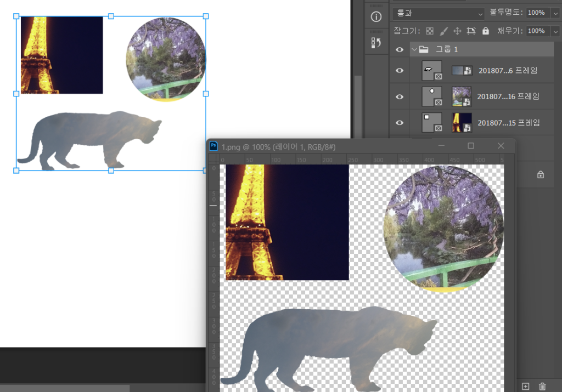Click the lock image pixels brush icon
The image size is (562, 392).
[x=444, y=31]
